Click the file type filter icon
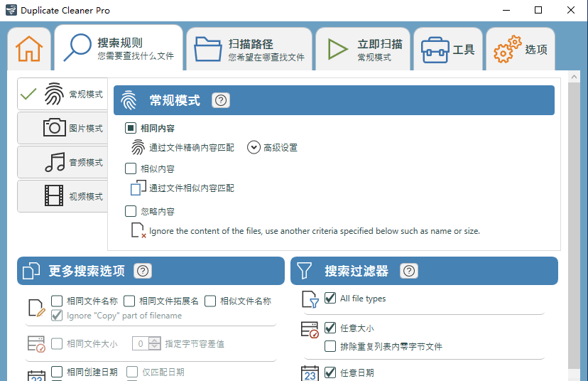 tap(310, 299)
